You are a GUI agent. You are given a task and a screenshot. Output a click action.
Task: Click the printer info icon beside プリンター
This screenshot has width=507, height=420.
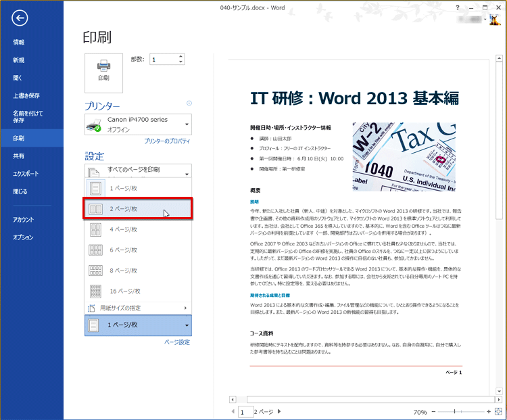(x=189, y=103)
